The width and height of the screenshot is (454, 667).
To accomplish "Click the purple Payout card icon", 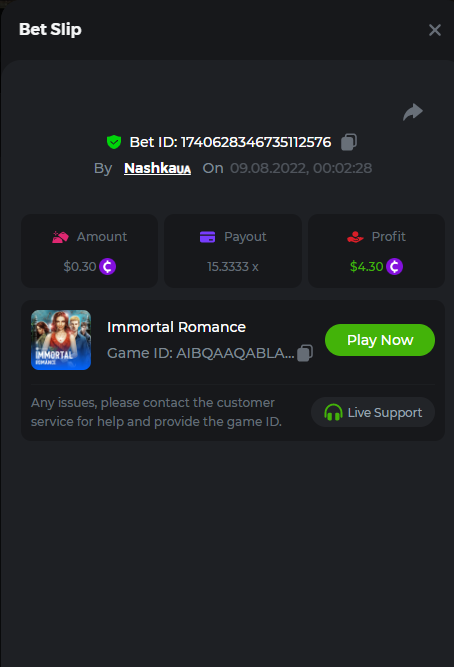I will [208, 237].
